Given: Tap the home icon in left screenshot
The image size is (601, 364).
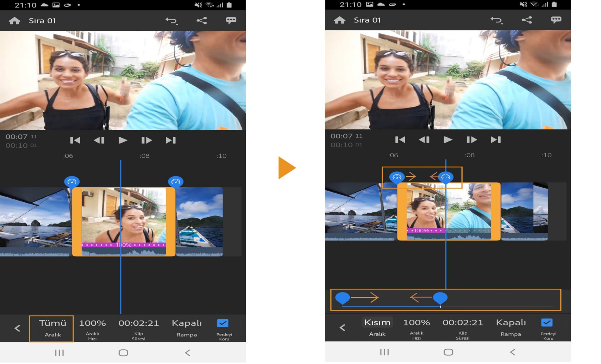Looking at the screenshot, I should click(15, 21).
